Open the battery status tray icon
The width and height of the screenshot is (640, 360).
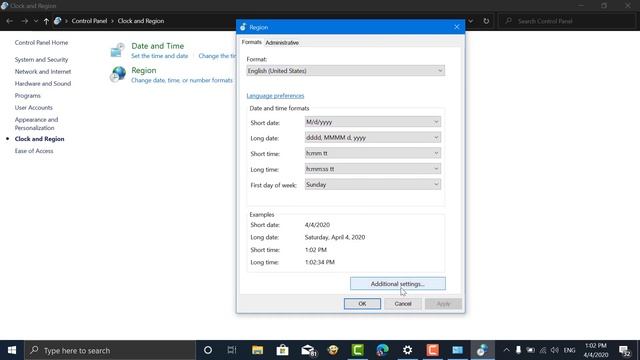click(531, 350)
